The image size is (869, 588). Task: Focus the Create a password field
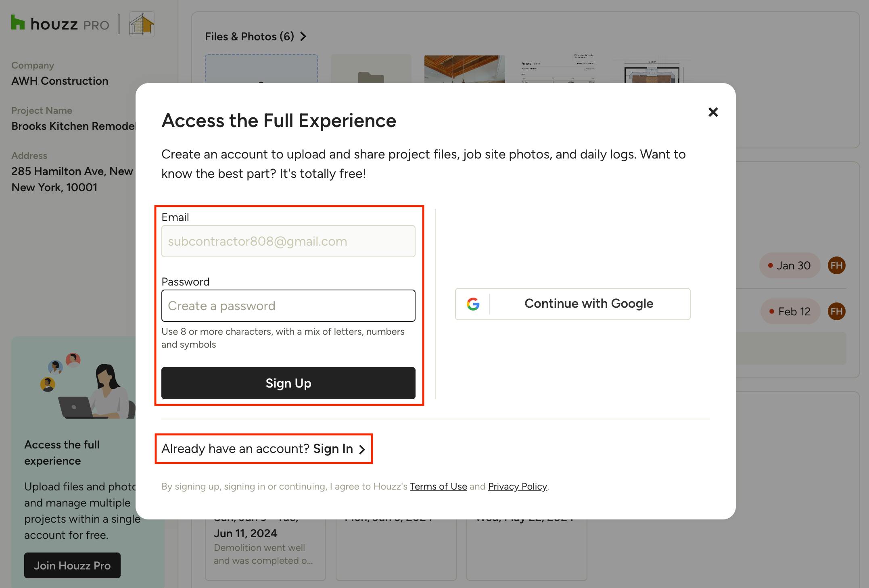click(x=288, y=306)
